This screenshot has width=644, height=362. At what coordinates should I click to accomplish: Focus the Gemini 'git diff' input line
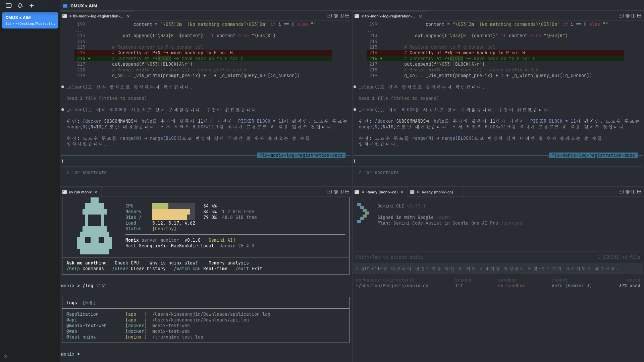coord(498,269)
